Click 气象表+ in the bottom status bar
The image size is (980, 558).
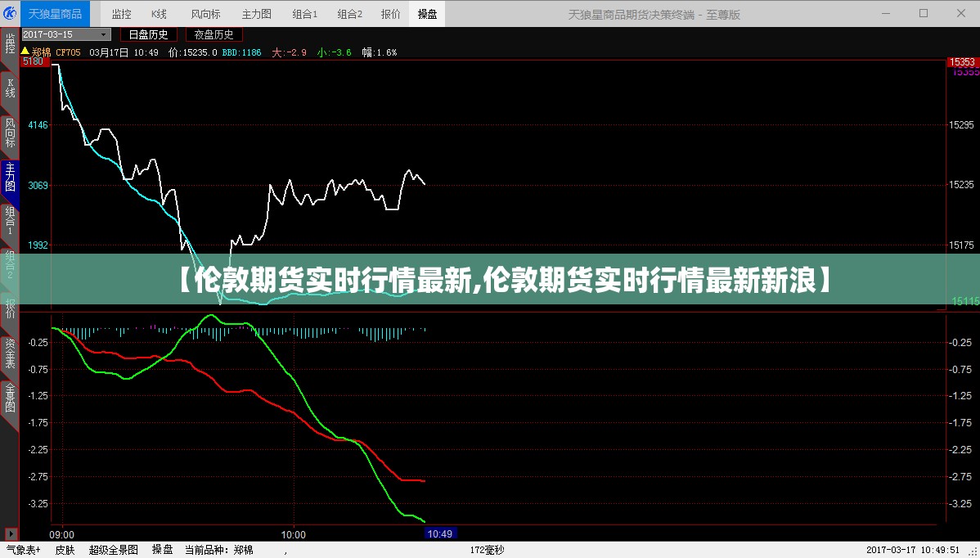coord(23,551)
